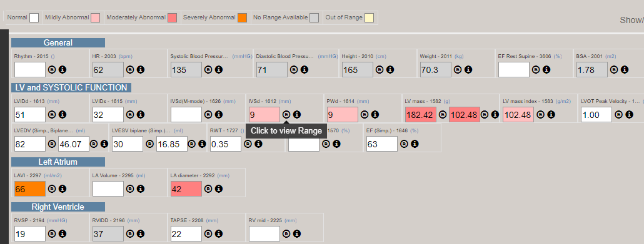The image size is (644, 244).
Task: Click the No Range Available gray swatch
Action: 314,17
